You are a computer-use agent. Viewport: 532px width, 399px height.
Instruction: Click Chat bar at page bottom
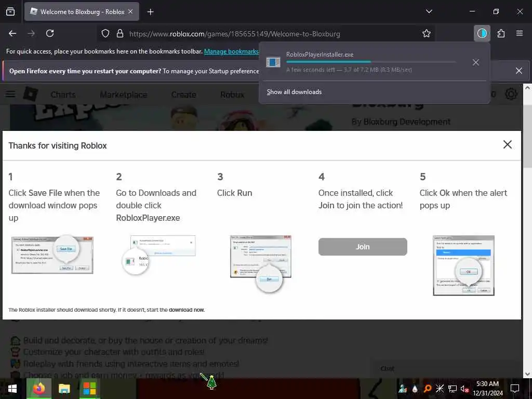(446, 368)
